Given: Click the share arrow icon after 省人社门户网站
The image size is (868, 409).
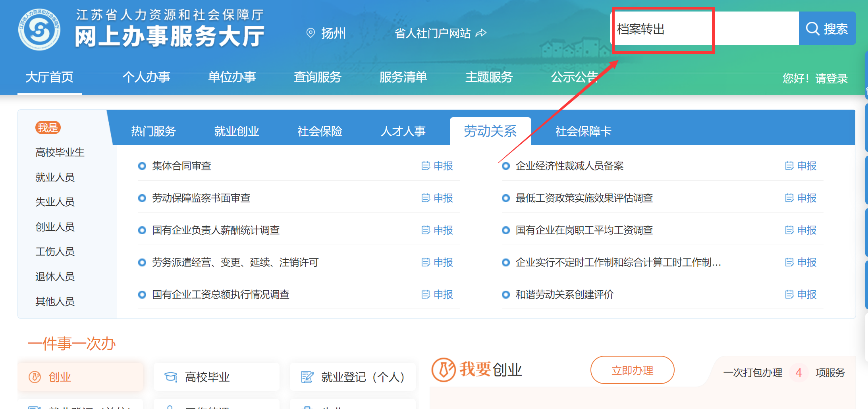Looking at the screenshot, I should 481,33.
